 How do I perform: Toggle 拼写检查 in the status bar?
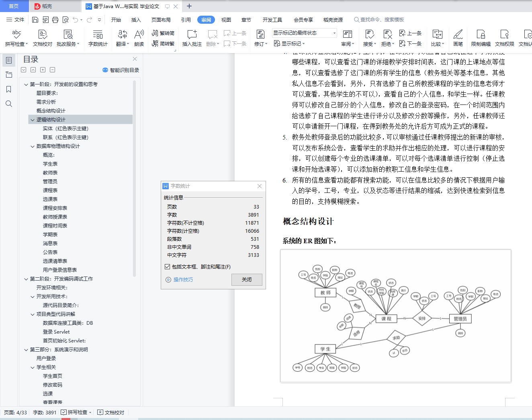[x=76, y=412]
